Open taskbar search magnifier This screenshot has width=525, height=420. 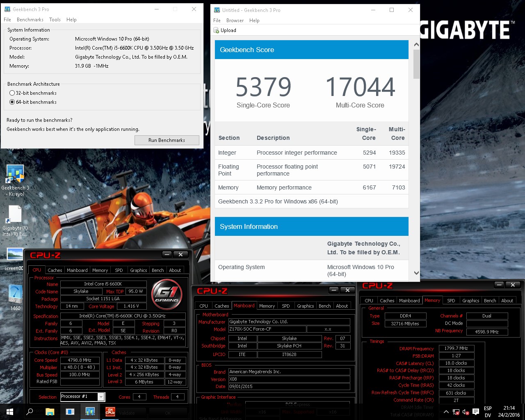[x=30, y=412]
